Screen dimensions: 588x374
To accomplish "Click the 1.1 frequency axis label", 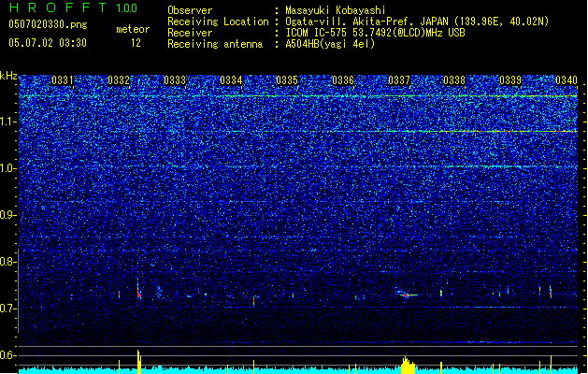I will coord(8,122).
